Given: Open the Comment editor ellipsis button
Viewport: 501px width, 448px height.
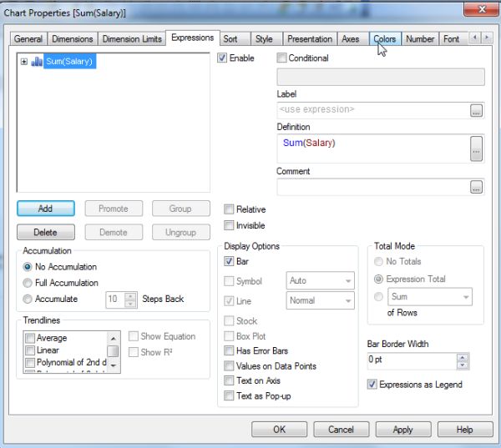Looking at the screenshot, I should click(x=476, y=187).
